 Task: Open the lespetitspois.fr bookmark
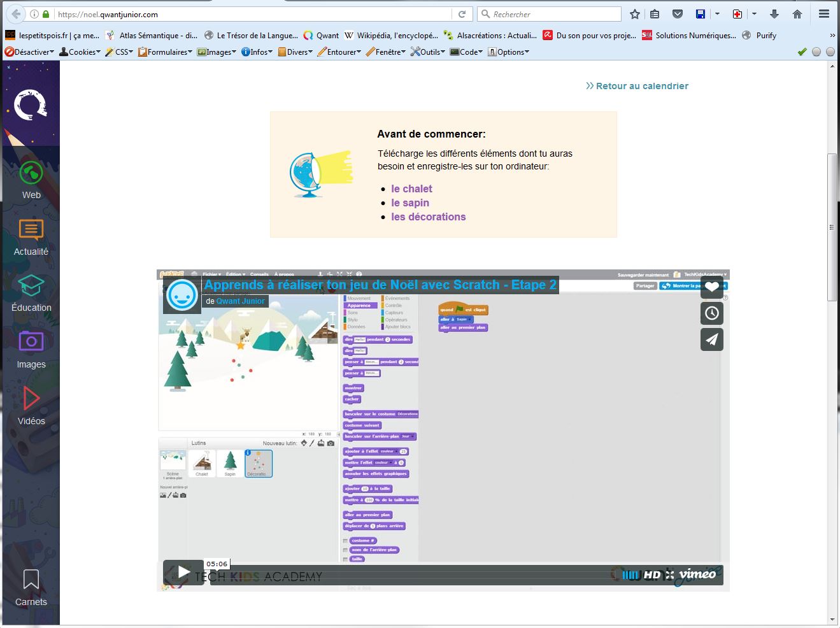coord(52,36)
